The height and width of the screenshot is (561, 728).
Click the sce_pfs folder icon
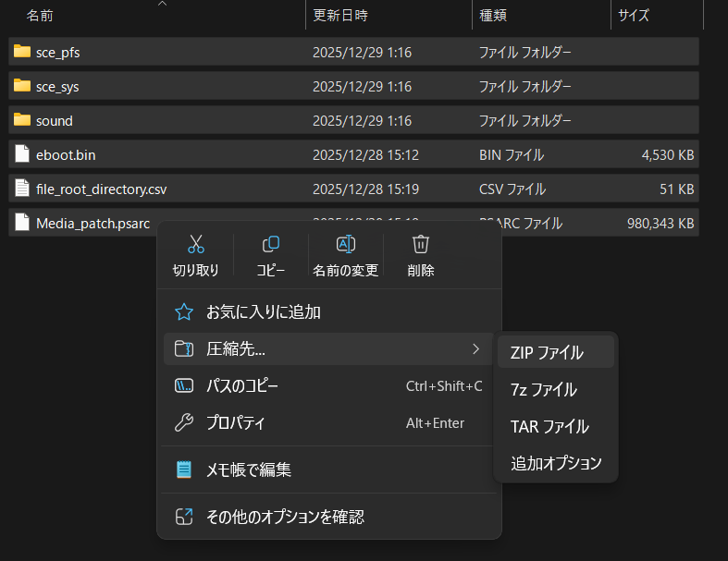pyautogui.click(x=22, y=52)
